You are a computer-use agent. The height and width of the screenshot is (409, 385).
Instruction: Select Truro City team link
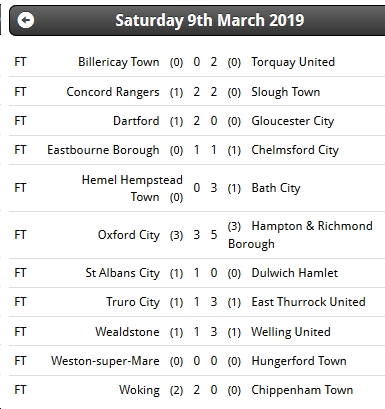click(133, 302)
